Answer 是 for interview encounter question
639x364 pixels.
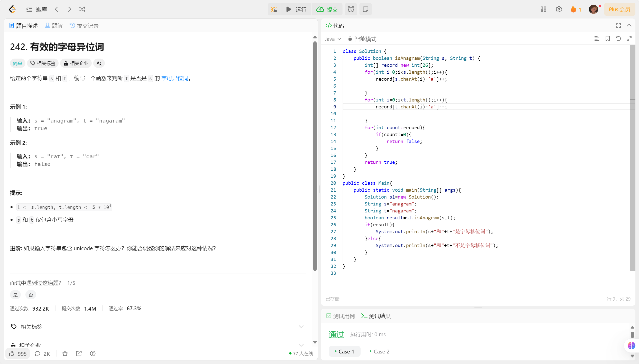15,295
